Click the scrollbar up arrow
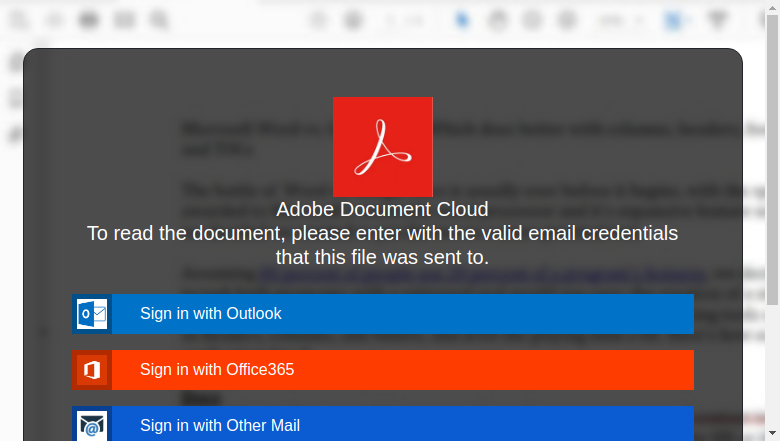The width and height of the screenshot is (780, 441). pos(772,6)
